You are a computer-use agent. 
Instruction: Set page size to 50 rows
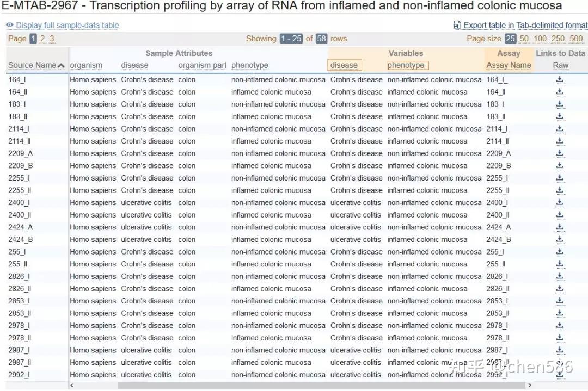click(x=524, y=39)
